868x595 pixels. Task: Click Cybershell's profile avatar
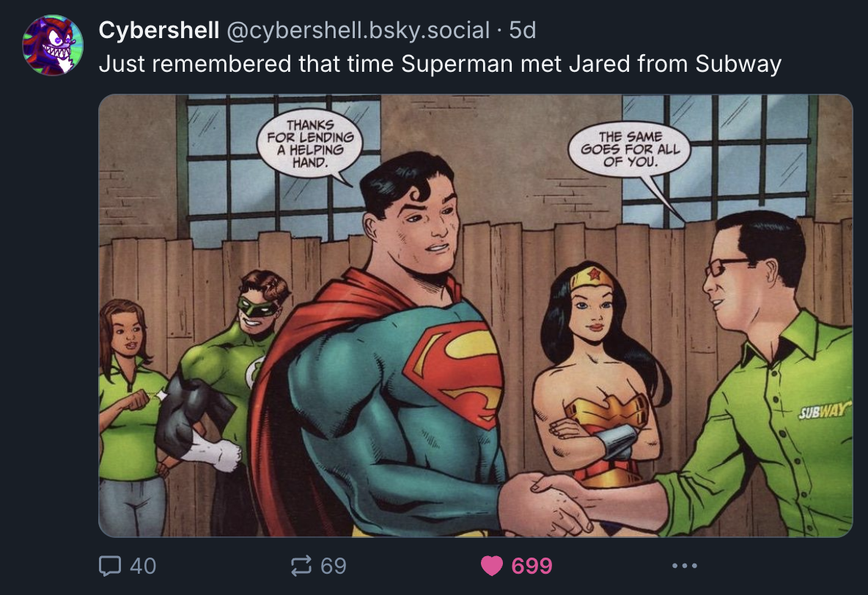53,45
